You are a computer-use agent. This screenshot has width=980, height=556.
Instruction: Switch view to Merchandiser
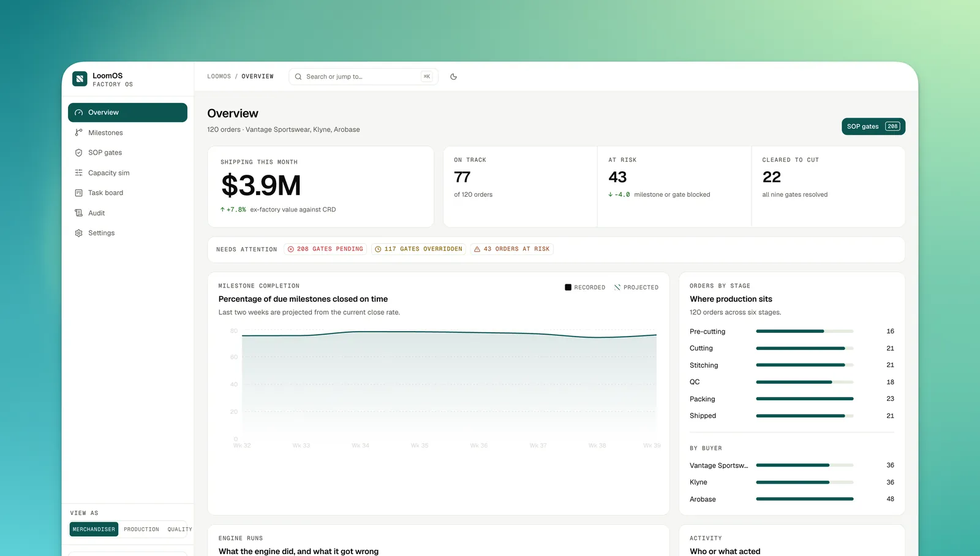tap(94, 530)
